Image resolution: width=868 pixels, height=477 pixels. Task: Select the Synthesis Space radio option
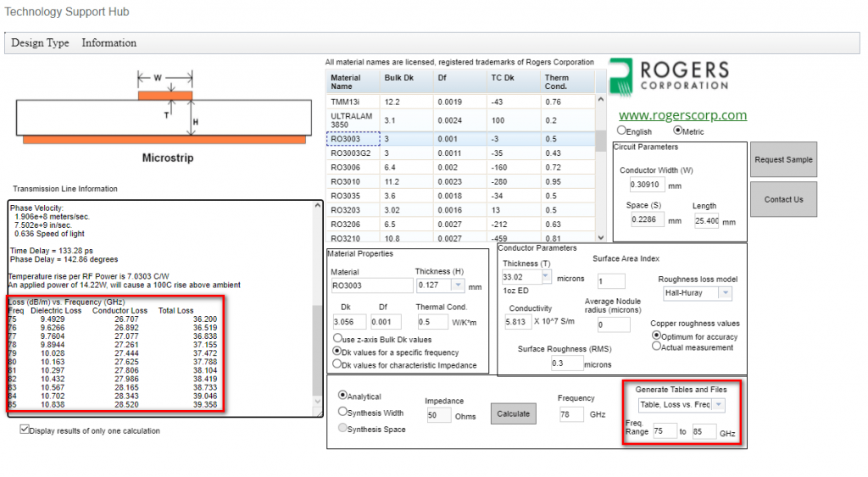click(342, 428)
